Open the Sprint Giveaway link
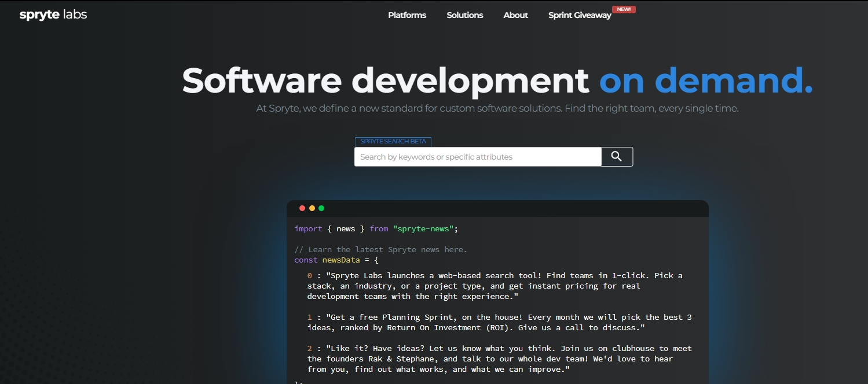The height and width of the screenshot is (384, 868). [x=580, y=16]
